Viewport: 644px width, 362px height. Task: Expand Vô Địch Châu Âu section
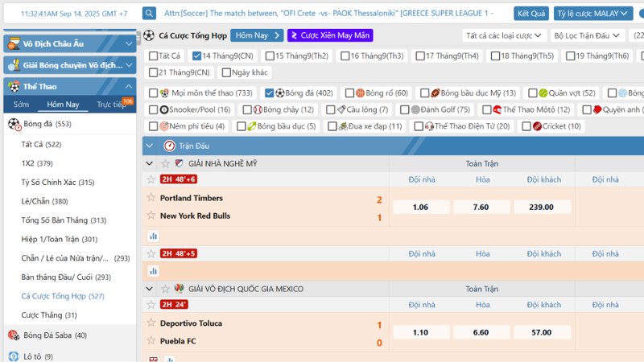(x=129, y=43)
